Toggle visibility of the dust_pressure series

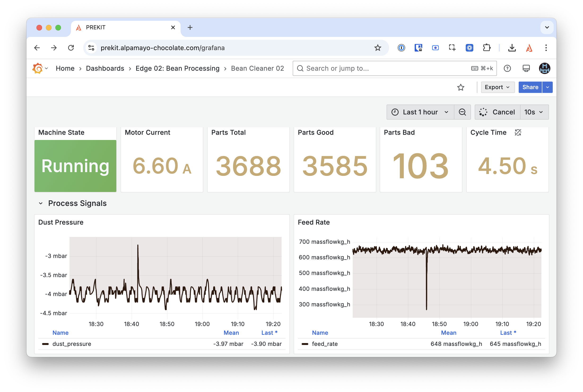[72, 344]
